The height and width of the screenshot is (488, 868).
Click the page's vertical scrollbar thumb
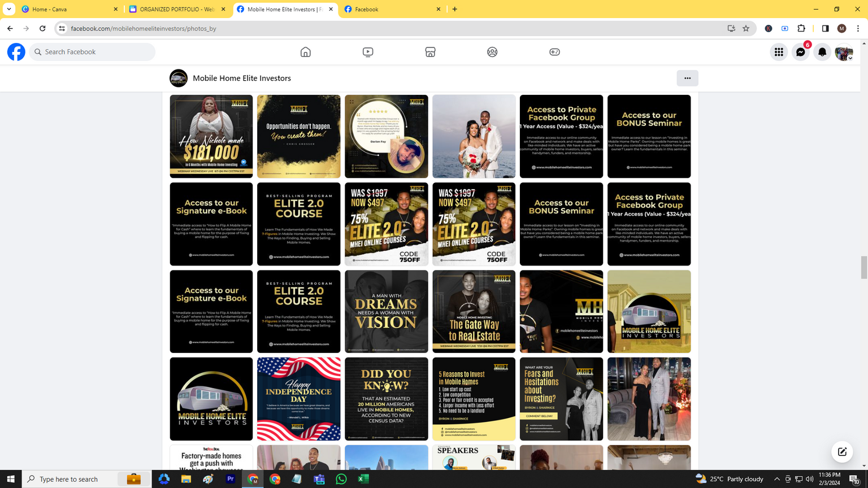[863, 267]
